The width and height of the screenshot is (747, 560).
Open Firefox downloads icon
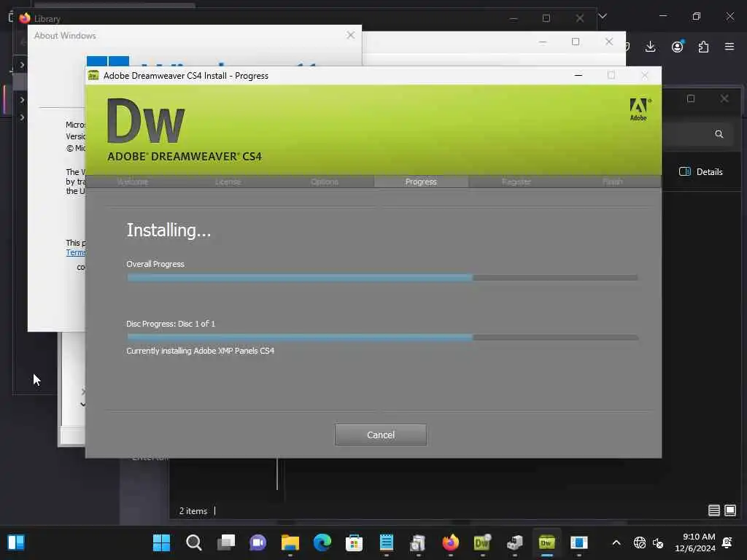pos(650,47)
